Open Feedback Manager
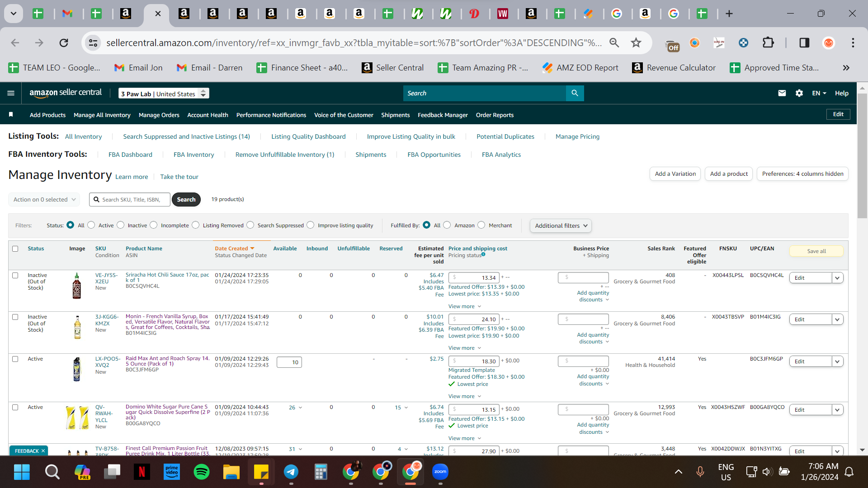 443,115
